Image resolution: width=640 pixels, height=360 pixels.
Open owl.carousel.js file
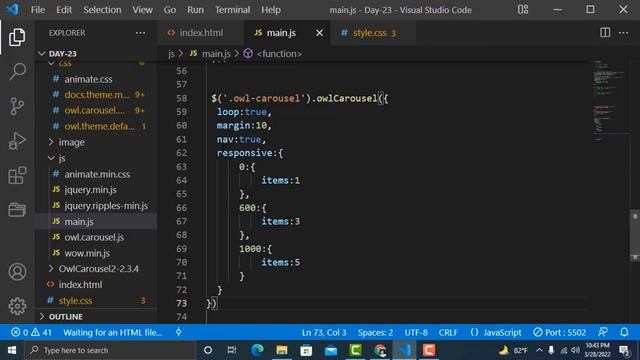[x=94, y=237]
